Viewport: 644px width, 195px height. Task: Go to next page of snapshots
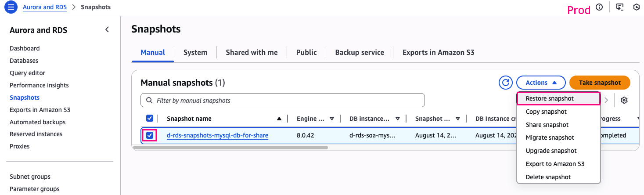pos(606,100)
